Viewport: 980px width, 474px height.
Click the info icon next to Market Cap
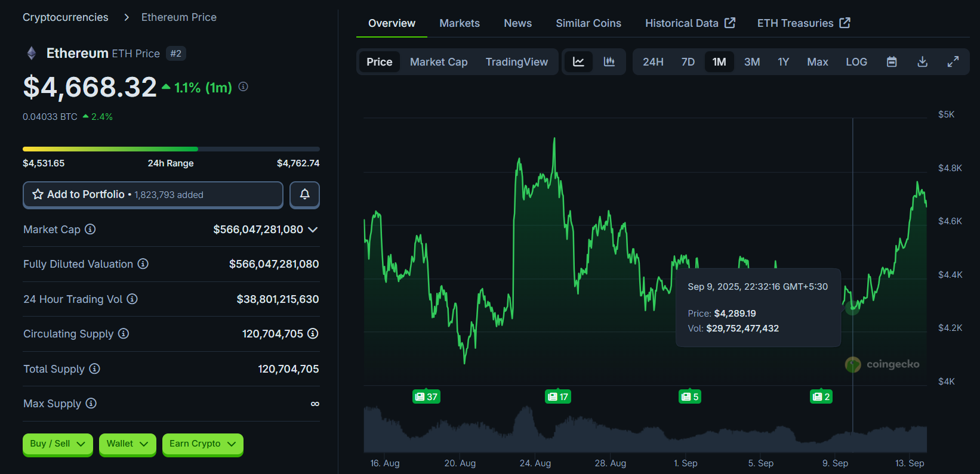tap(90, 229)
